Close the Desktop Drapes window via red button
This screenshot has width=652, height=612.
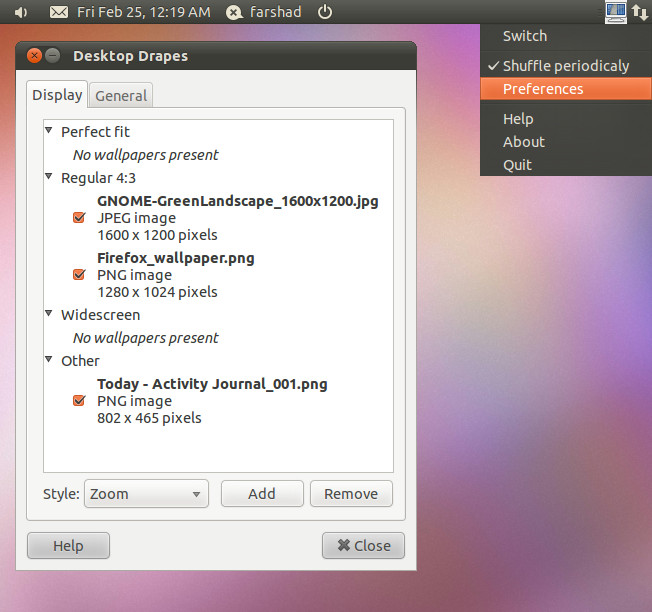point(35,55)
